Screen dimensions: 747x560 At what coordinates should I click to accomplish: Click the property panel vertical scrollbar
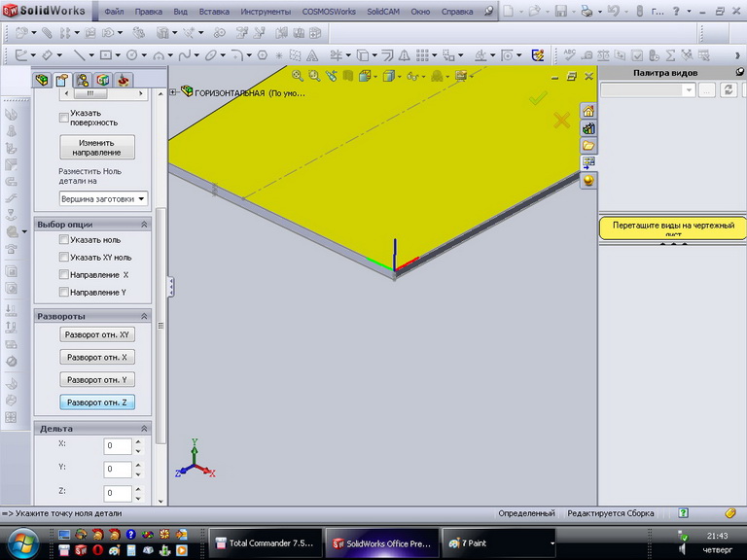click(160, 326)
